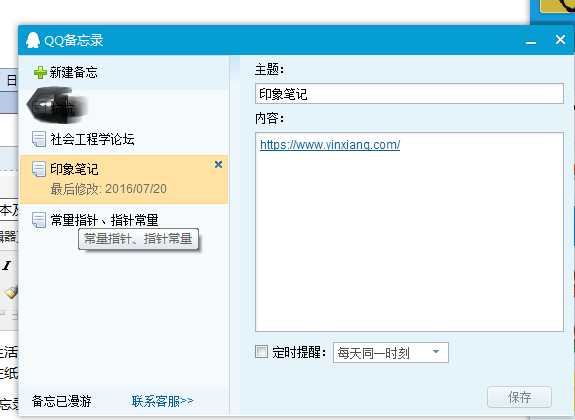Click the 保存 save button

pyautogui.click(x=519, y=397)
